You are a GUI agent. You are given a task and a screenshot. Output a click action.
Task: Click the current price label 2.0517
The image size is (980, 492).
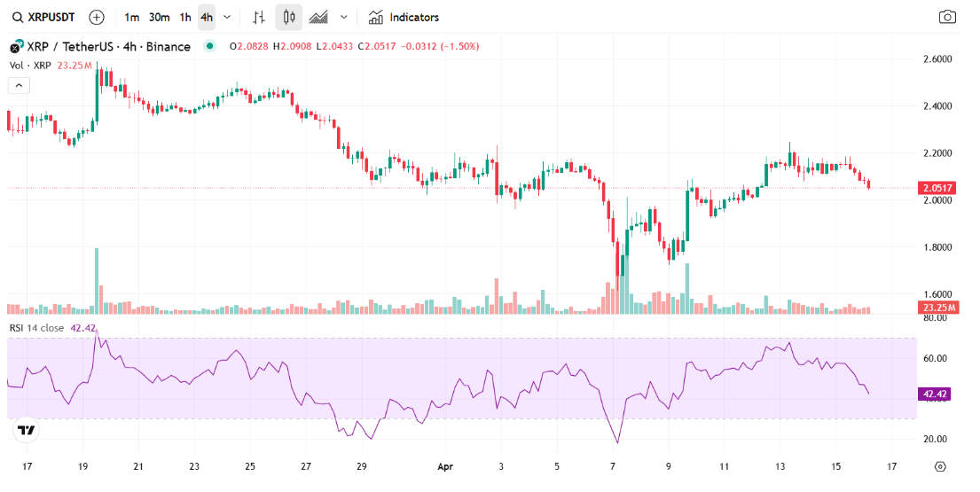click(938, 188)
